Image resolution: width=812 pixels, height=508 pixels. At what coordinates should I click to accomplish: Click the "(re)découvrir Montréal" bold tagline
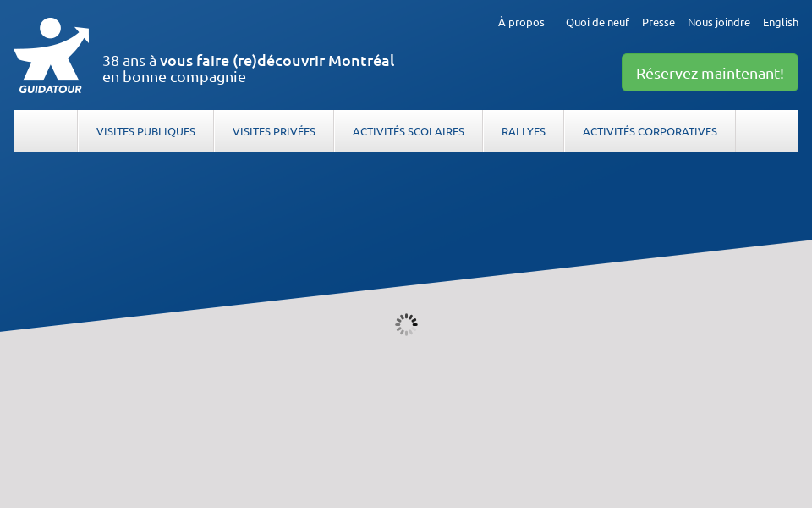pos(277,61)
